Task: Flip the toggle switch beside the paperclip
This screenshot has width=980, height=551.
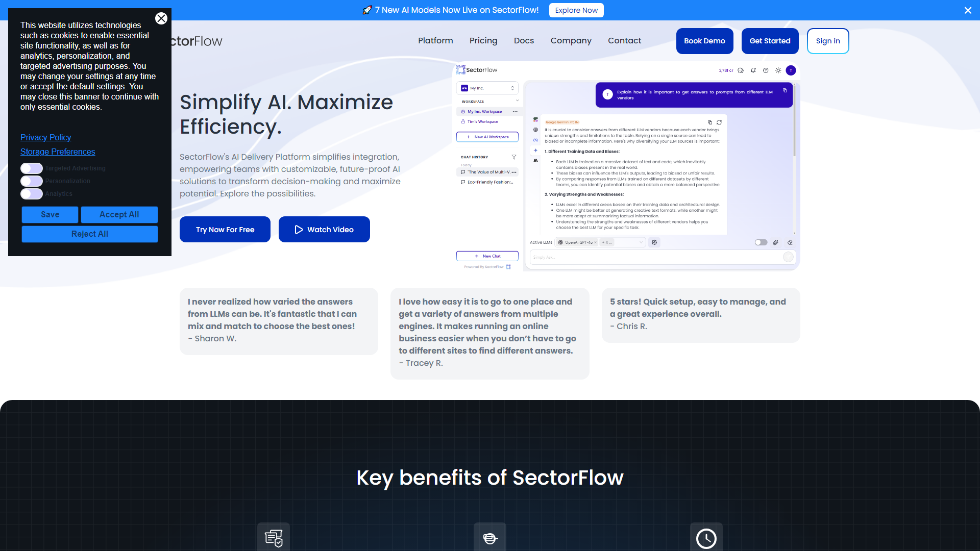Action: pyautogui.click(x=761, y=242)
